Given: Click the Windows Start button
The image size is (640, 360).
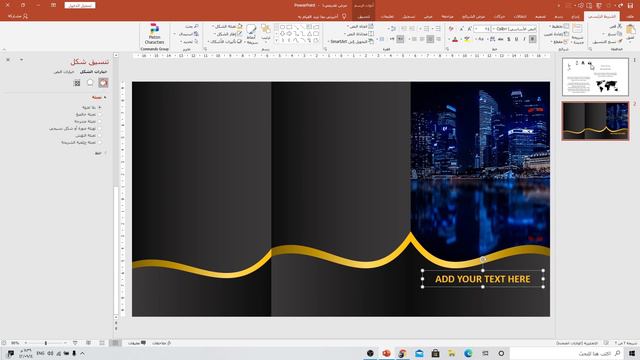Looking at the screenshot, I should click(x=632, y=353).
